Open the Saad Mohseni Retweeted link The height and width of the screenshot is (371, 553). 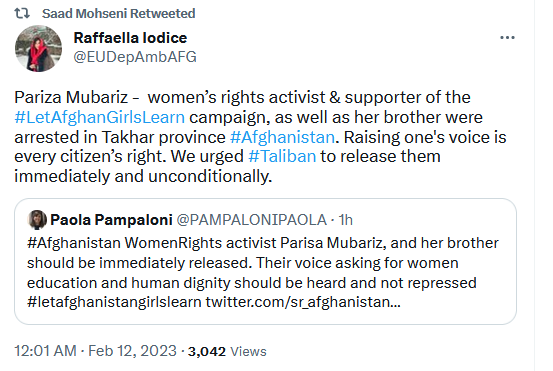[118, 13]
